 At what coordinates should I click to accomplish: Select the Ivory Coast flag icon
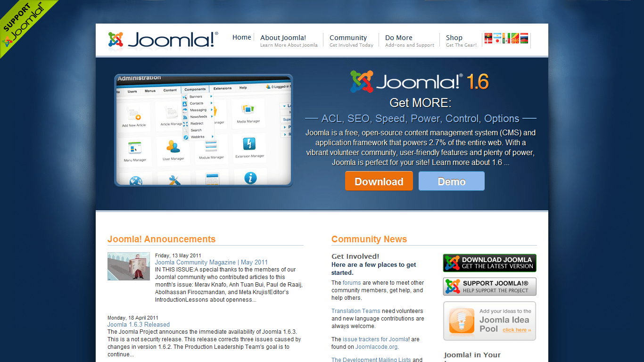[x=506, y=35]
